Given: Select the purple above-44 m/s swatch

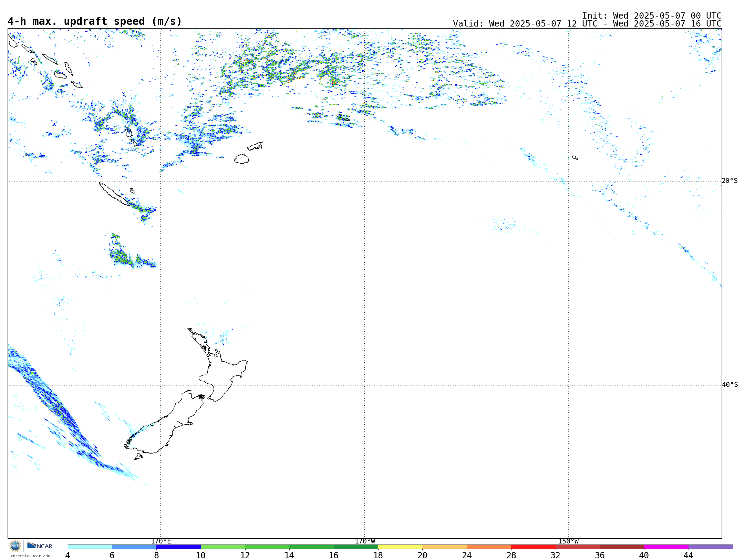Looking at the screenshot, I should (x=711, y=547).
